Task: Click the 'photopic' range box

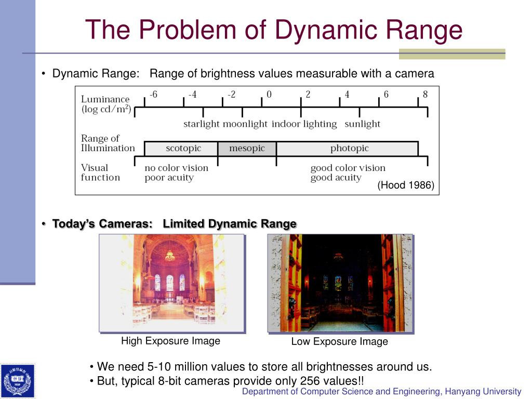Action: tap(348, 149)
